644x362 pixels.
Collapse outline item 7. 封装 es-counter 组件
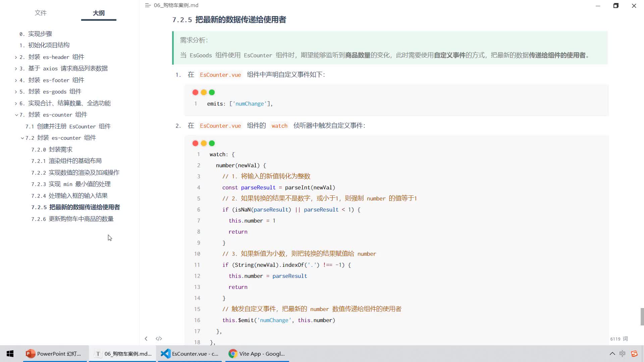(16, 115)
